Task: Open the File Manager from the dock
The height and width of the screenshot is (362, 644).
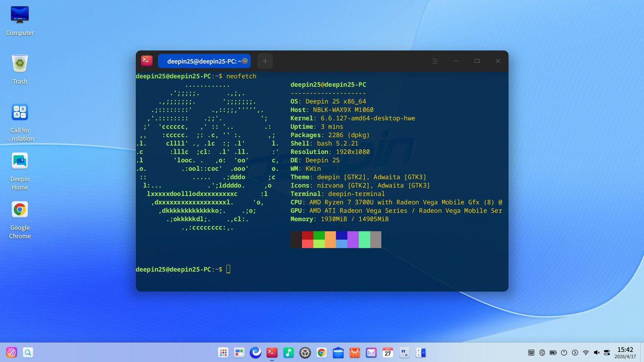Action: pos(338,353)
